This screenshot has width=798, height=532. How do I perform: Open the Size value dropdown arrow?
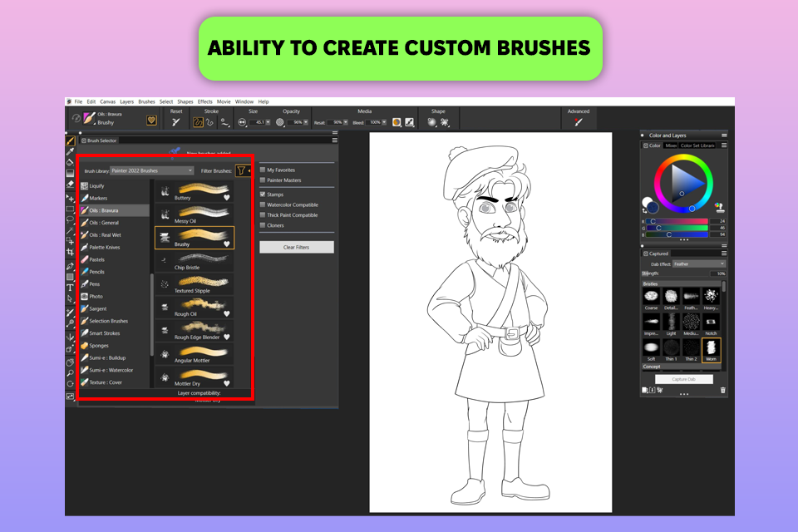coord(268,122)
